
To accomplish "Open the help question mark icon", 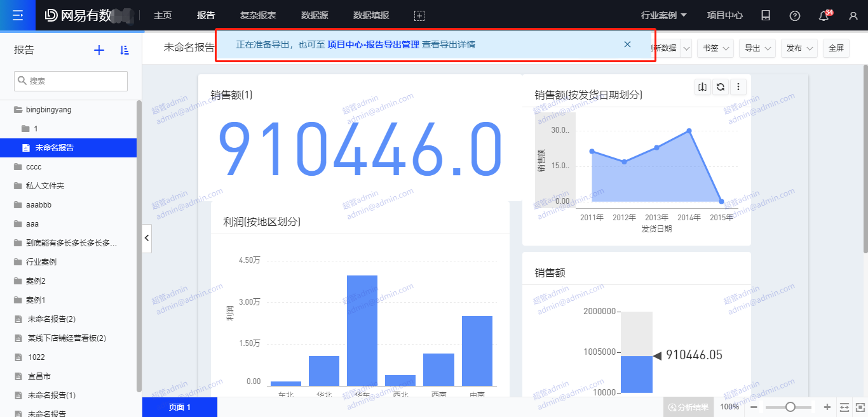I will tap(794, 16).
